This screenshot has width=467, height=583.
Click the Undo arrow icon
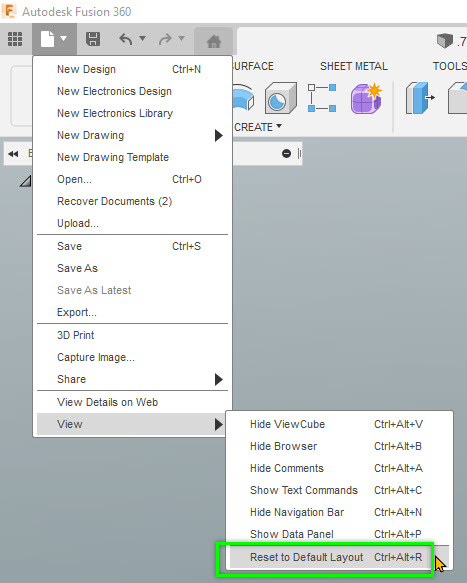[126, 39]
